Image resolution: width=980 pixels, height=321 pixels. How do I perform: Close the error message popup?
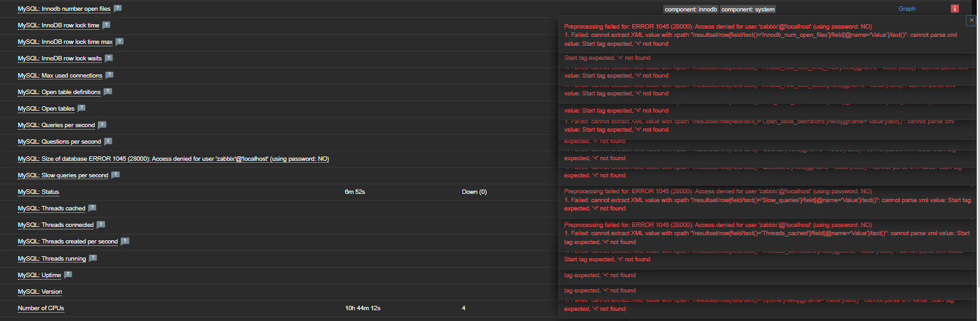pyautogui.click(x=971, y=20)
